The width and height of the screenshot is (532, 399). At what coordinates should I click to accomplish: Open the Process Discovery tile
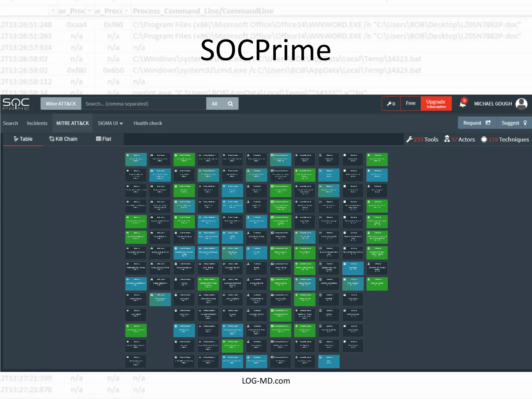click(x=136, y=299)
